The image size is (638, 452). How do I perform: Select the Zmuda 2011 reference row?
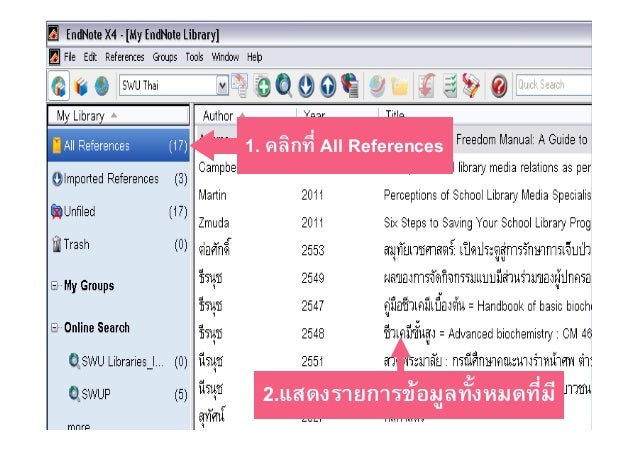[x=393, y=223]
